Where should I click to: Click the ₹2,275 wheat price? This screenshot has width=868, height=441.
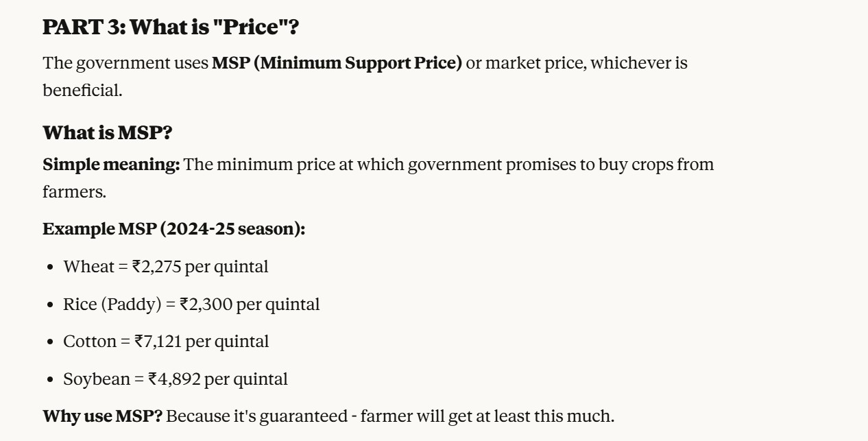157,267
